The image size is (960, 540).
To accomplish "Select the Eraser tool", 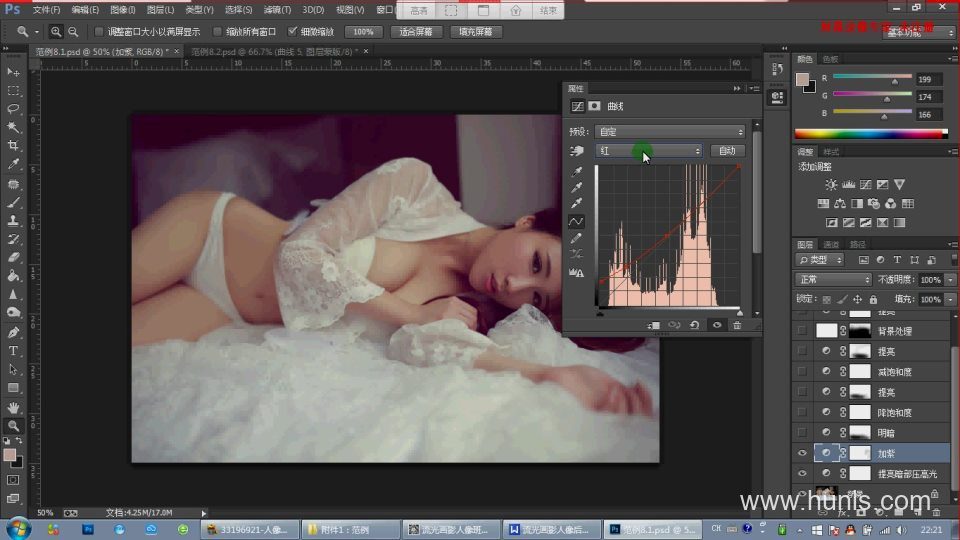I will (13, 257).
